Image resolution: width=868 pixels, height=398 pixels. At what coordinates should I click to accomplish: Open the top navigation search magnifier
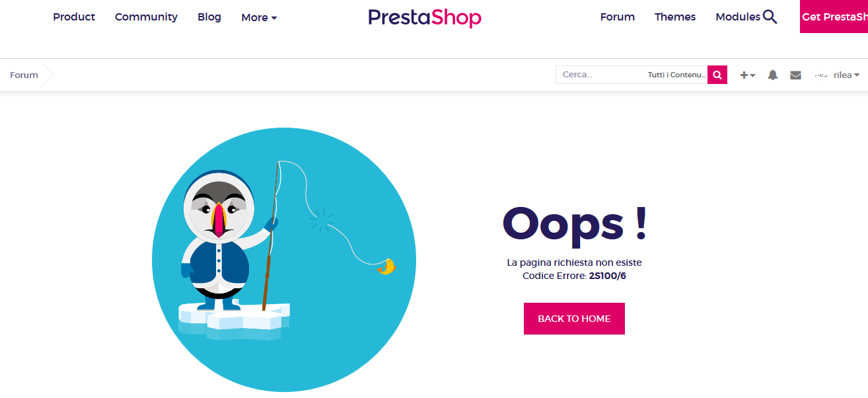coord(770,17)
